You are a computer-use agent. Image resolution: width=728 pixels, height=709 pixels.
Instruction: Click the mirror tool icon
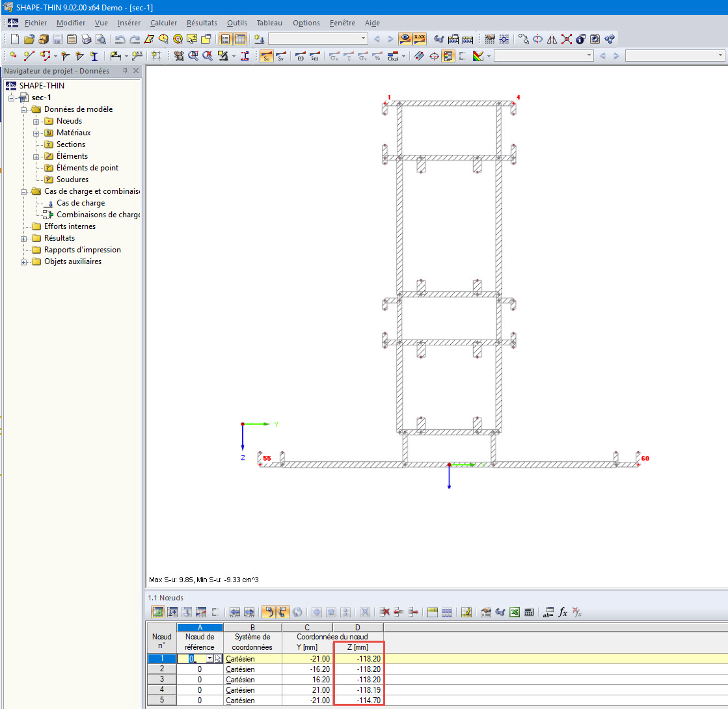pyautogui.click(x=552, y=39)
